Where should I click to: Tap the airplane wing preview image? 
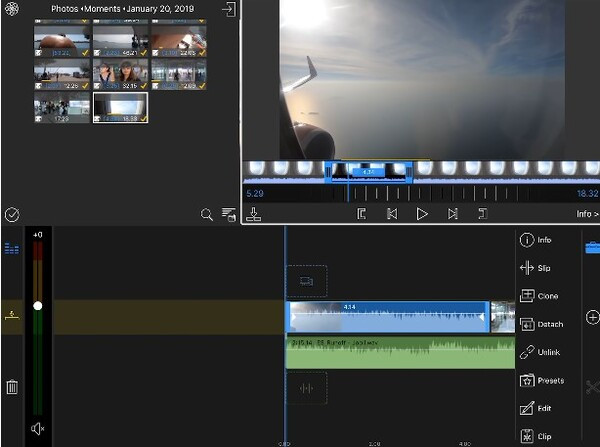pos(422,79)
